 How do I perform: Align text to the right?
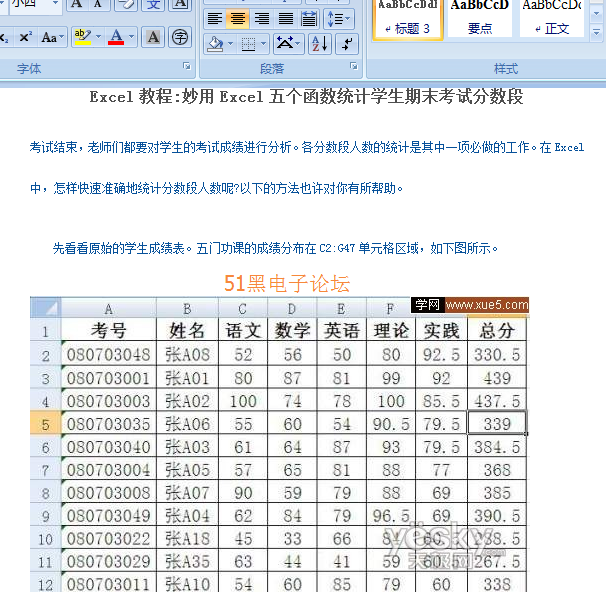(x=261, y=18)
